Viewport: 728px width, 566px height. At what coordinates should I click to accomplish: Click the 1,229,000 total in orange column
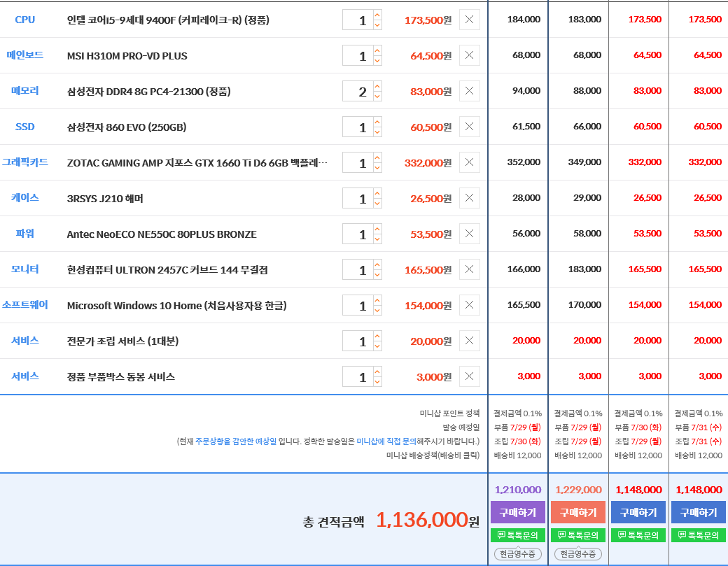pyautogui.click(x=578, y=490)
